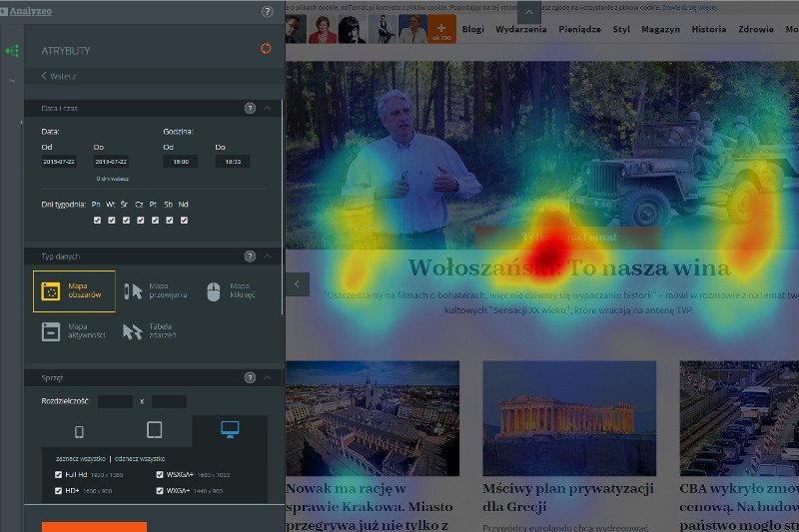Click the Data Od date field 2015-07-22
This screenshot has width=799, height=532.
pyautogui.click(x=59, y=162)
